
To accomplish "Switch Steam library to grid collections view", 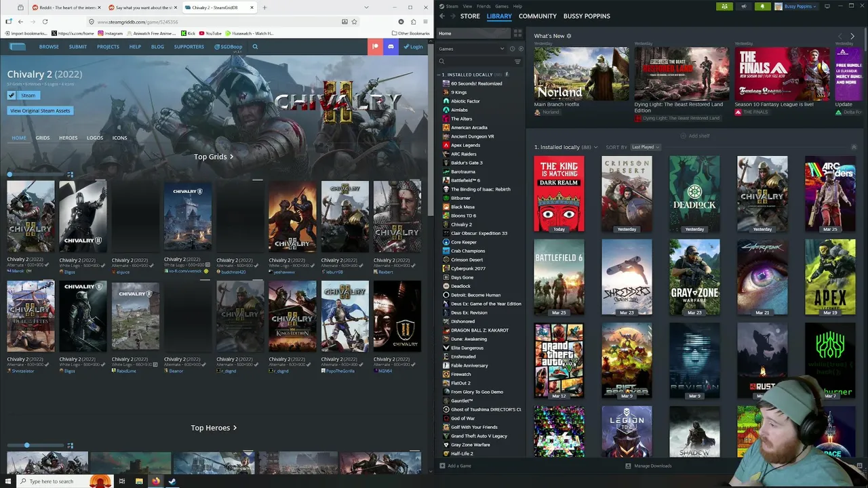I will 517,33.
